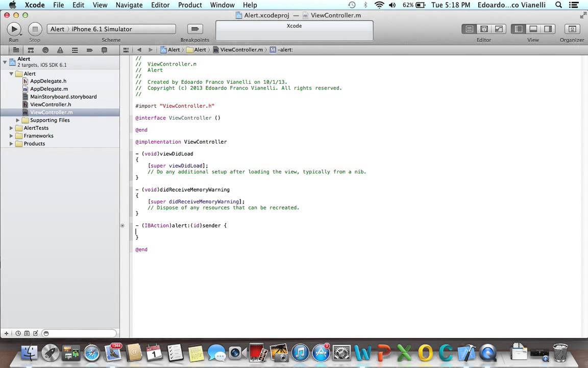Open the Edit menu
The width and height of the screenshot is (588, 368).
coord(79,5)
